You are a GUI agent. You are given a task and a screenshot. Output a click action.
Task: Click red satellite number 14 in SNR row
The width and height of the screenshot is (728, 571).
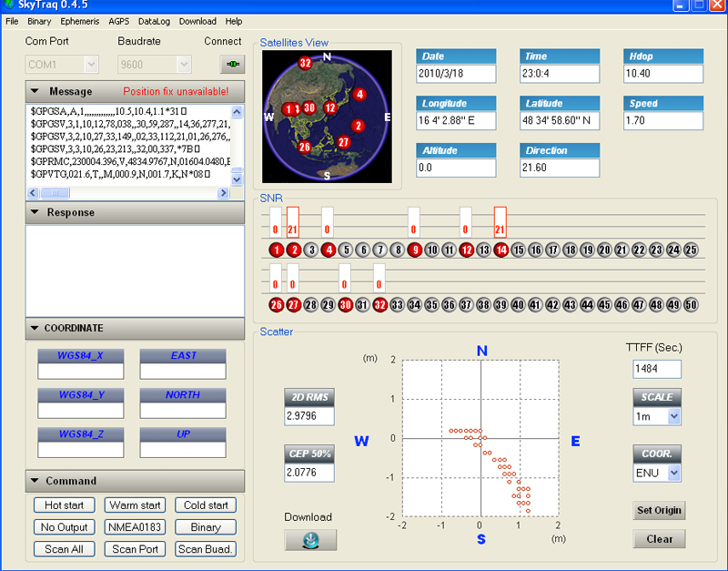pos(501,250)
